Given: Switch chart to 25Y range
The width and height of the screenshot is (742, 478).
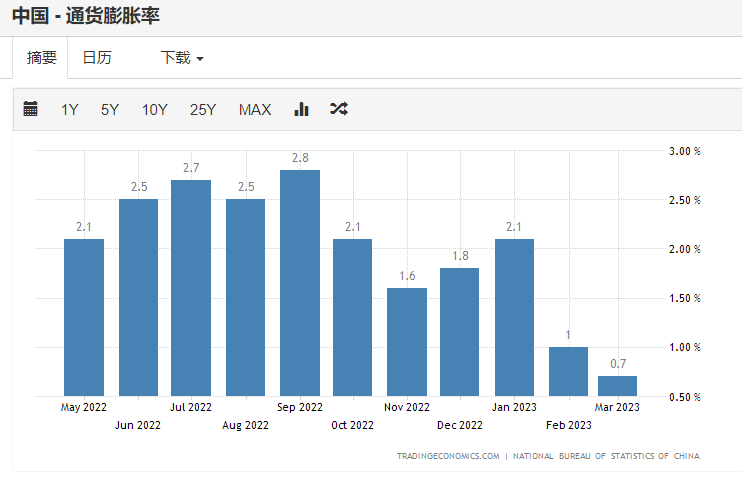Looking at the screenshot, I should coord(203,110).
